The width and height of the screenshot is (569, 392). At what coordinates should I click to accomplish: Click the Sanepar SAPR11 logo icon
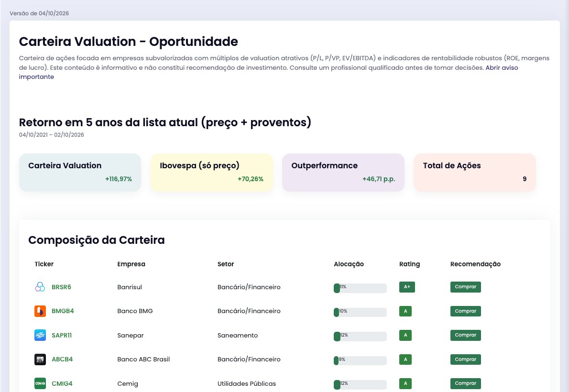point(40,336)
